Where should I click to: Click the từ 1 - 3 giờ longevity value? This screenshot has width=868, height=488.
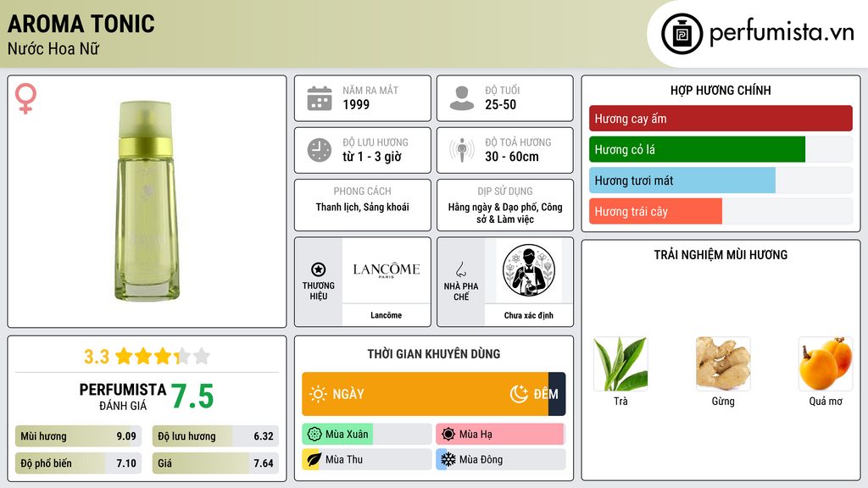(x=372, y=157)
